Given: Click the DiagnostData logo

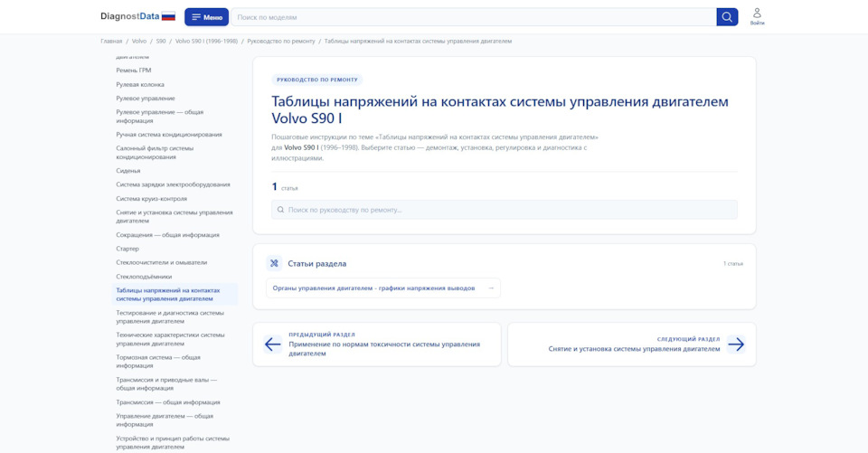Looking at the screenshot, I should point(129,16).
